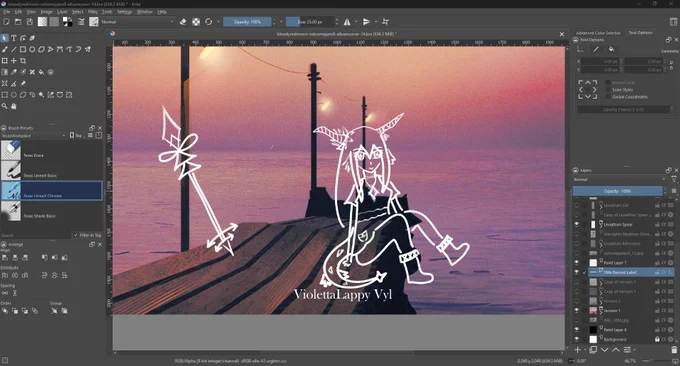This screenshot has width=680, height=366.
Task: Activate the Zoom magnifier tool
Action: pyautogui.click(x=5, y=106)
